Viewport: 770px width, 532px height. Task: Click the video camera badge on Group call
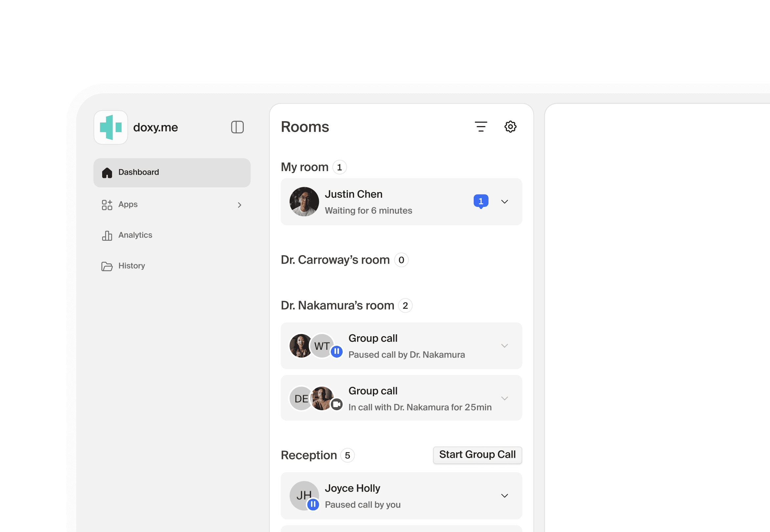(337, 404)
